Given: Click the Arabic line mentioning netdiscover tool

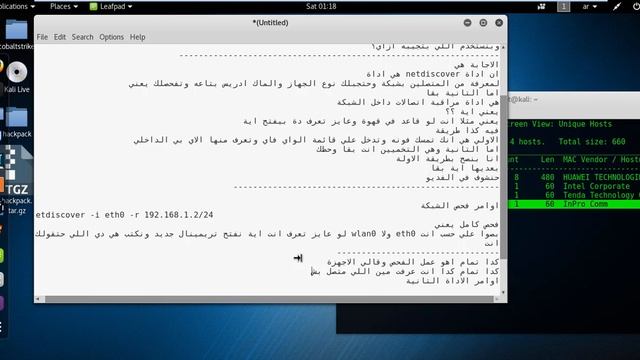Looking at the screenshot, I should (x=433, y=74).
